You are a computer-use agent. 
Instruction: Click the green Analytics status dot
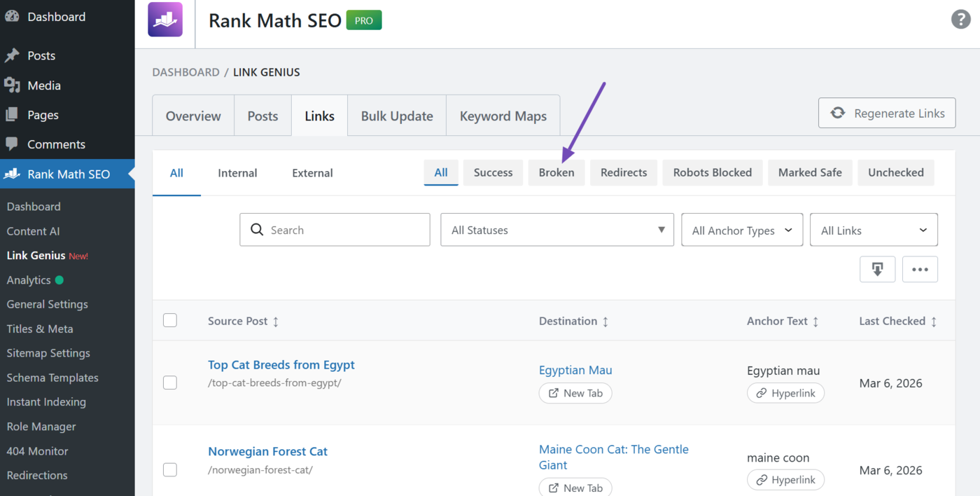click(x=59, y=280)
